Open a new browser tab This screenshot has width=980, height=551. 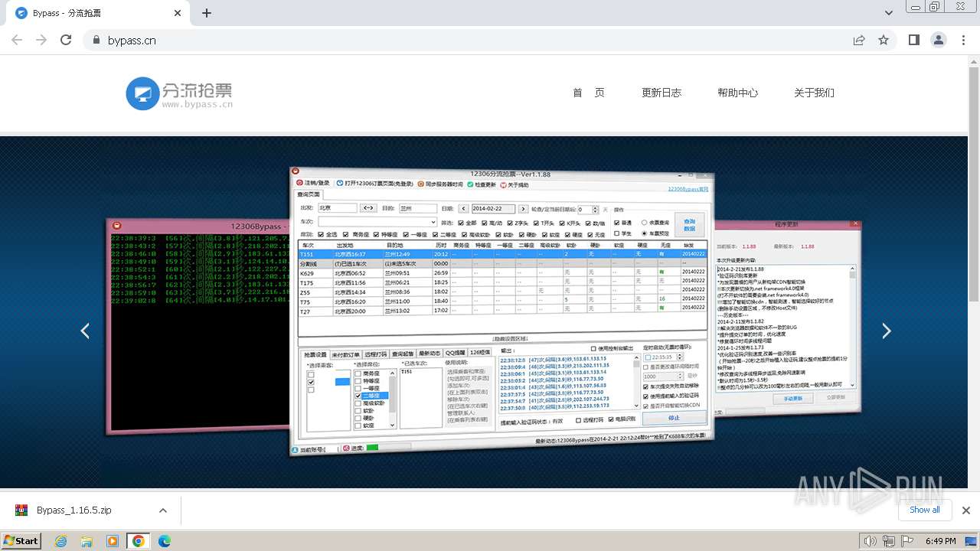point(207,13)
